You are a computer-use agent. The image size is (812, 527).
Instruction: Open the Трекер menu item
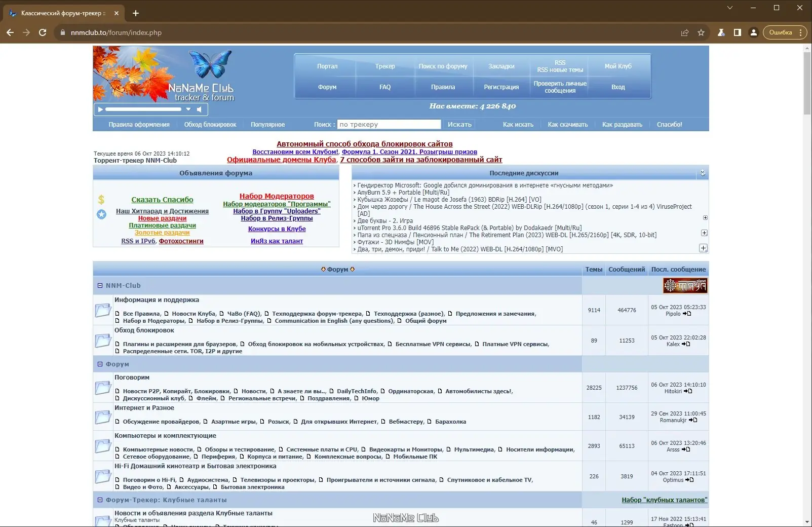click(385, 66)
